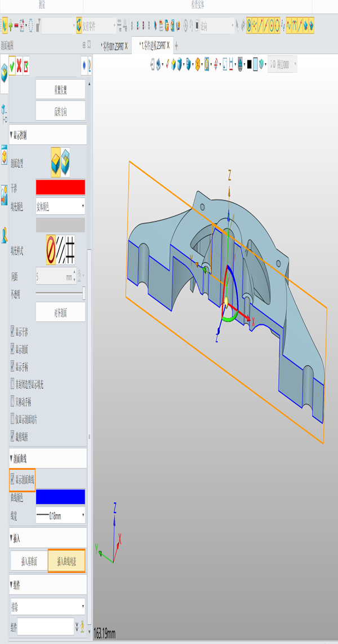338x644 pixels.
Task: Click the red 干涉 color swatch
Action: pyautogui.click(x=60, y=187)
